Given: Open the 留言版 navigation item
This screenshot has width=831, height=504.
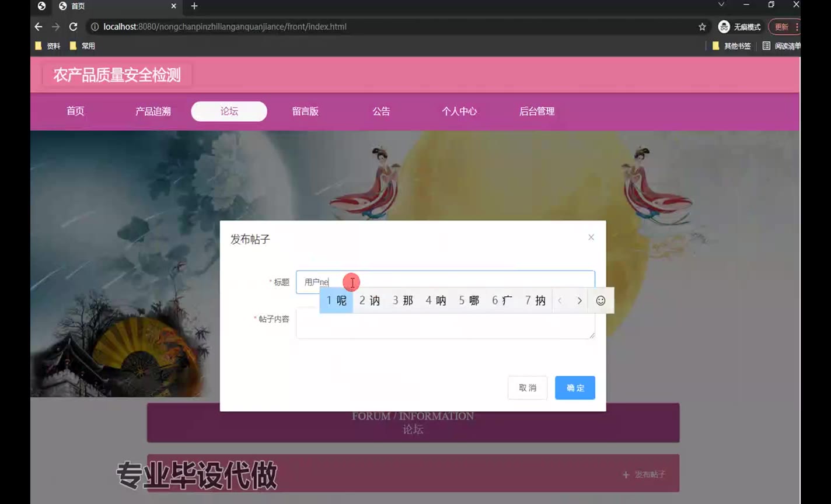Looking at the screenshot, I should coord(305,111).
